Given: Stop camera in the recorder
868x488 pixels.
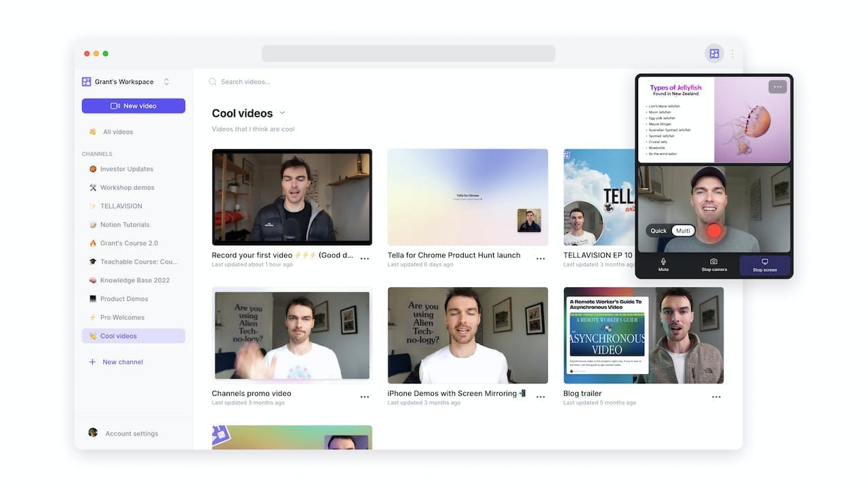Looking at the screenshot, I should [714, 265].
